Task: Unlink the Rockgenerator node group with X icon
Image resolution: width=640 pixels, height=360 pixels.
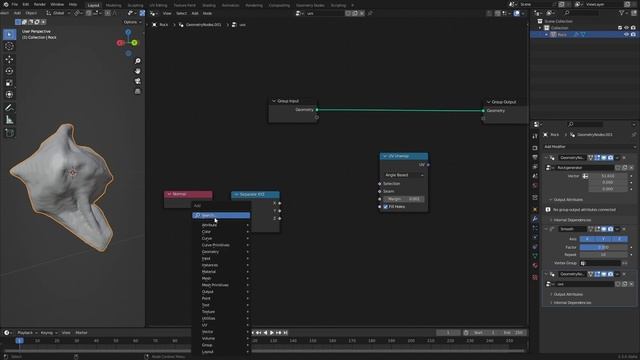Action: pos(631,168)
